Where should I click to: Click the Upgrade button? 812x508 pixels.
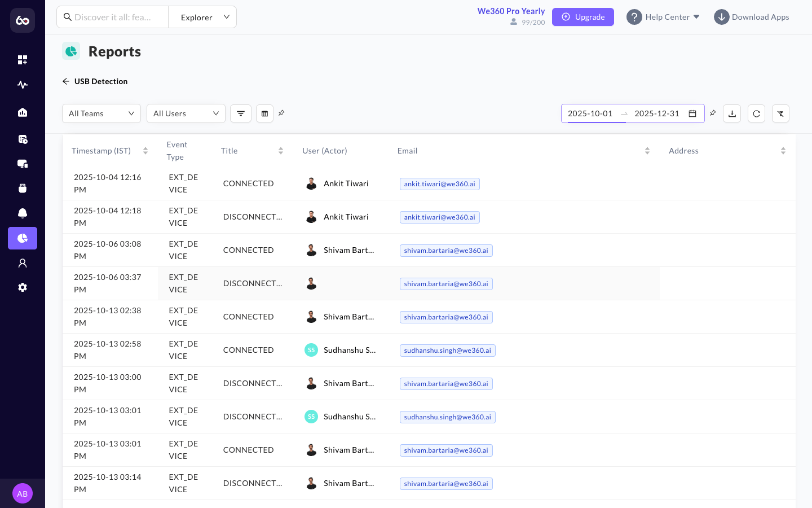tap(583, 17)
